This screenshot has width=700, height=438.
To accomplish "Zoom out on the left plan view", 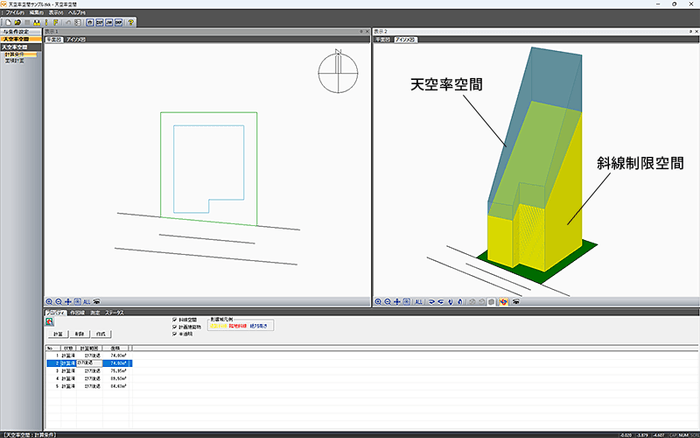I will pos(60,300).
